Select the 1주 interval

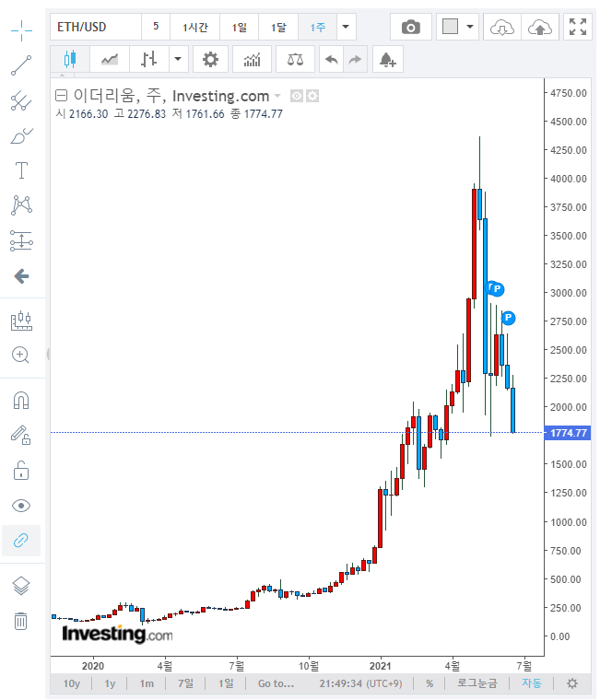pos(318,28)
